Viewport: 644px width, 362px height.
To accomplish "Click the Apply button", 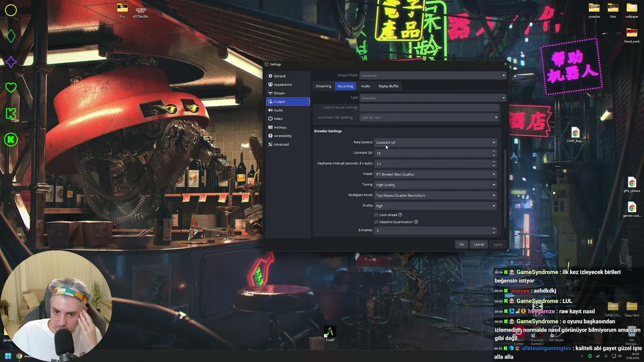I will click(x=498, y=244).
